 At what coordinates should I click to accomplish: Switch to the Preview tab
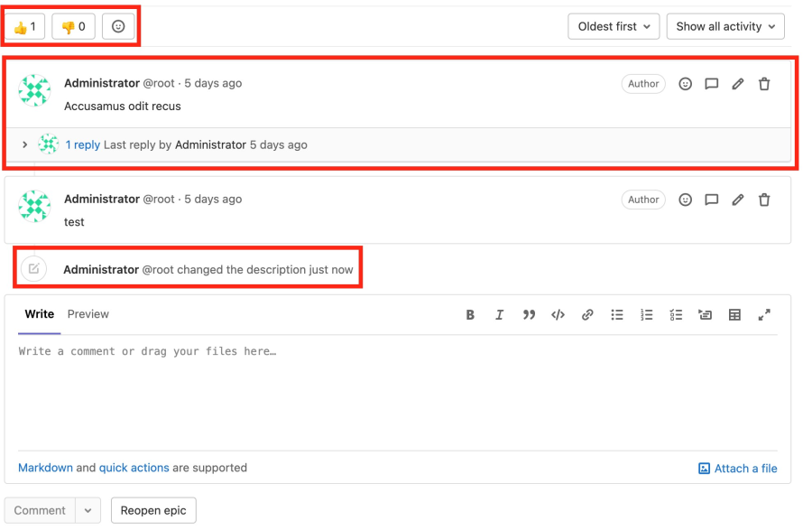[88, 314]
